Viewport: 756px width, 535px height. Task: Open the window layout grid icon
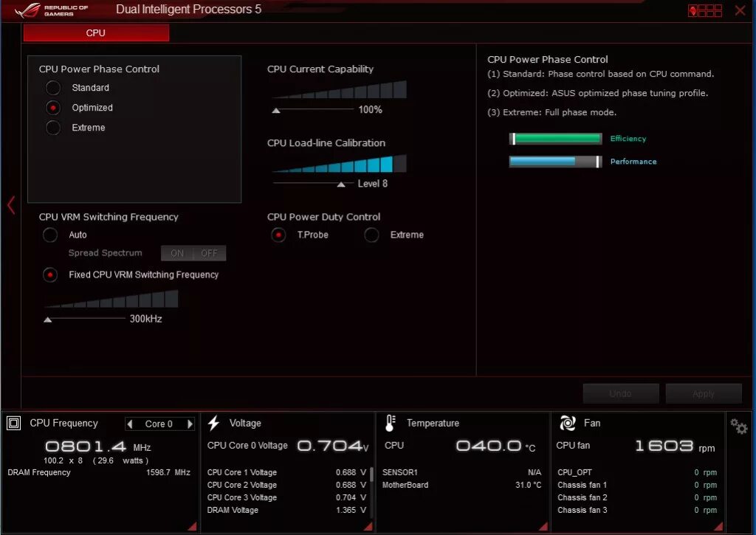coord(705,10)
